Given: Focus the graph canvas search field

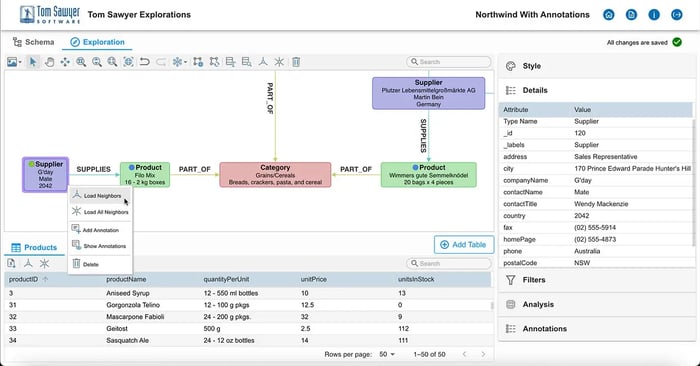Looking at the screenshot, I should [x=449, y=62].
